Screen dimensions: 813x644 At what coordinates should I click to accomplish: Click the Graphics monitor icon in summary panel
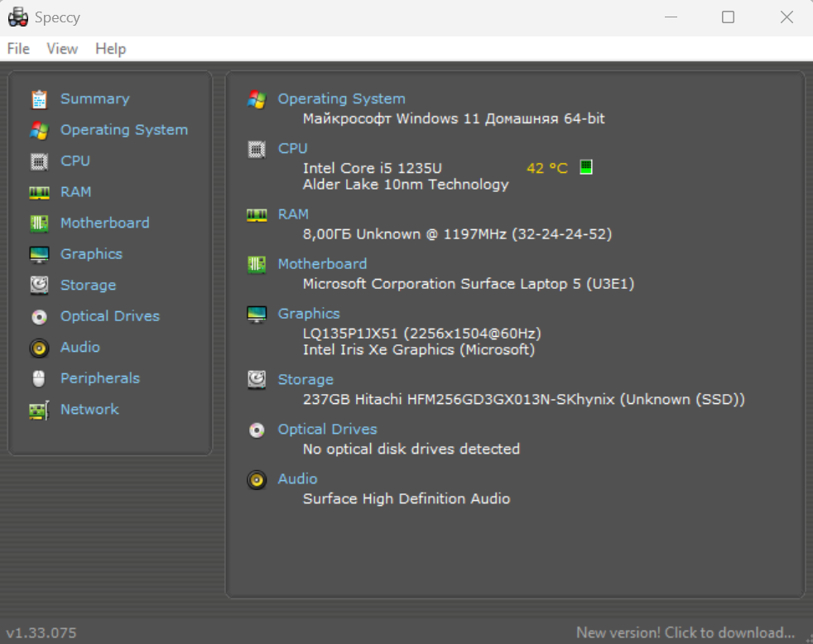[x=257, y=315]
